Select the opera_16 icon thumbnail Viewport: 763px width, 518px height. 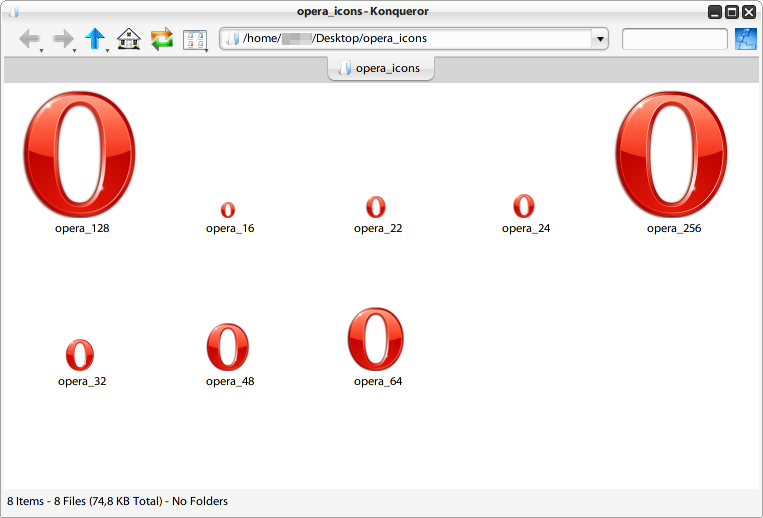(228, 210)
